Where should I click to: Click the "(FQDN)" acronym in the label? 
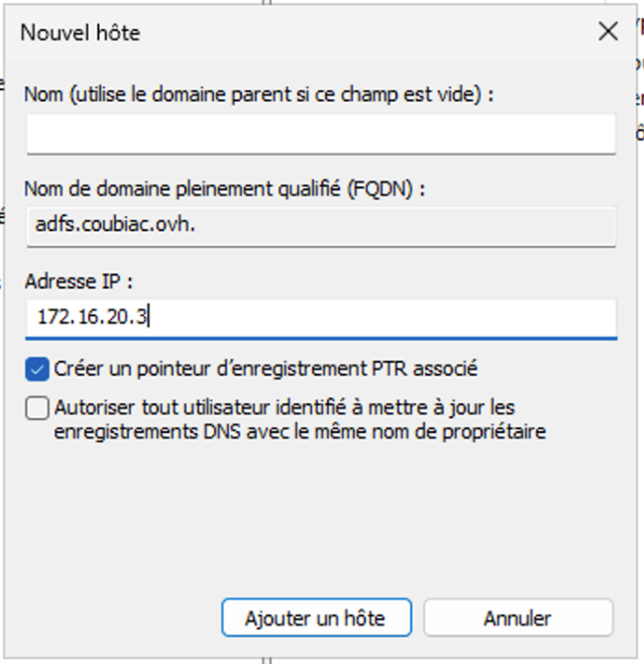click(x=387, y=188)
